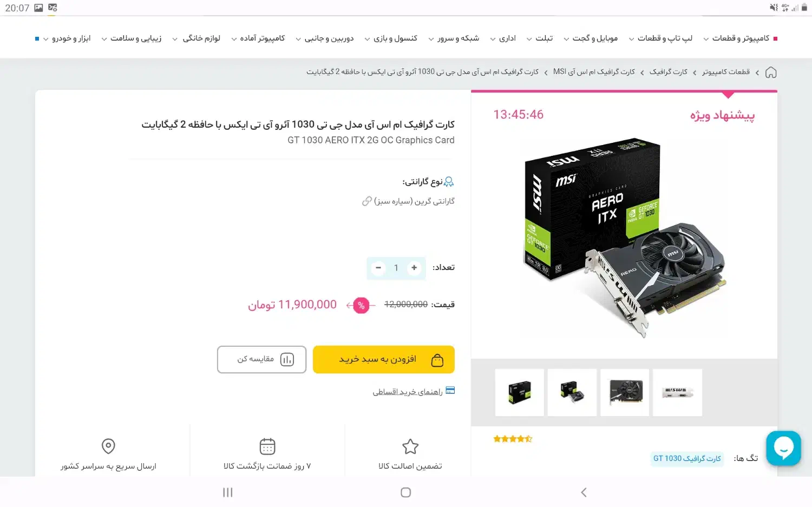The width and height of the screenshot is (812, 507).
Task: Select the front-view graphics card thumbnail
Action: 625,393
